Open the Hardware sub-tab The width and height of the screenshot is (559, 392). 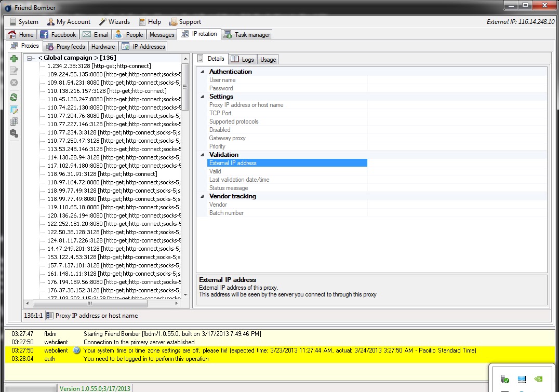(103, 47)
